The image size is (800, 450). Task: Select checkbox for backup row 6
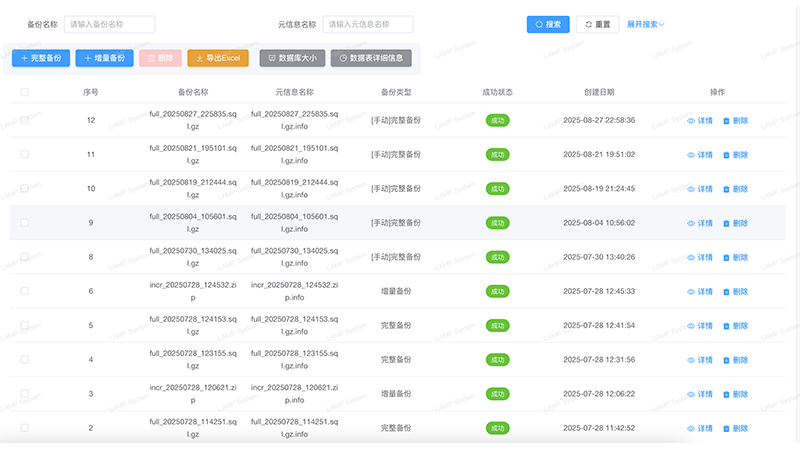pos(24,291)
